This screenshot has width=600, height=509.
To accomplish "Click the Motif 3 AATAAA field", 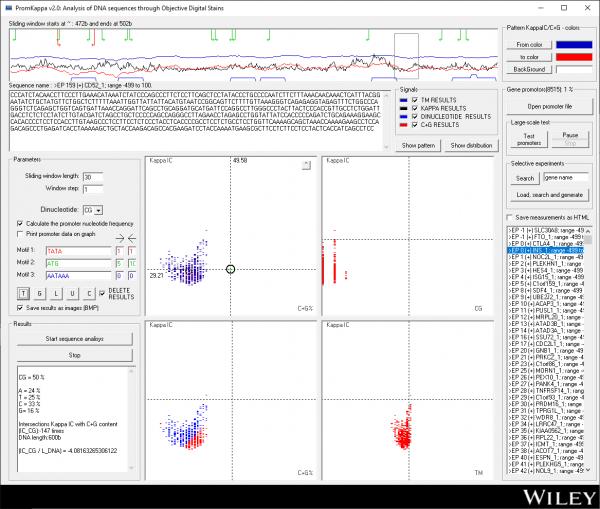I will coord(78,276).
